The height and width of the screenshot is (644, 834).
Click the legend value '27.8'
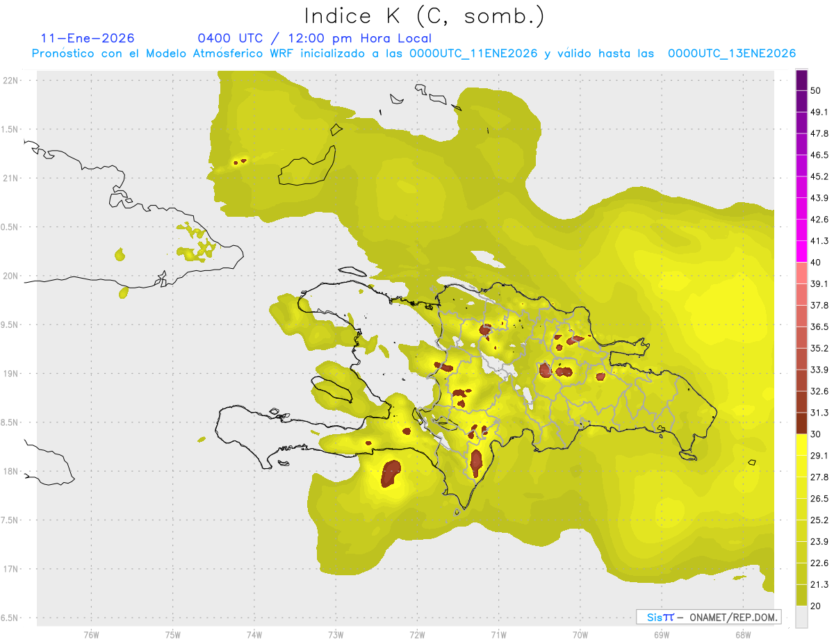820,477
